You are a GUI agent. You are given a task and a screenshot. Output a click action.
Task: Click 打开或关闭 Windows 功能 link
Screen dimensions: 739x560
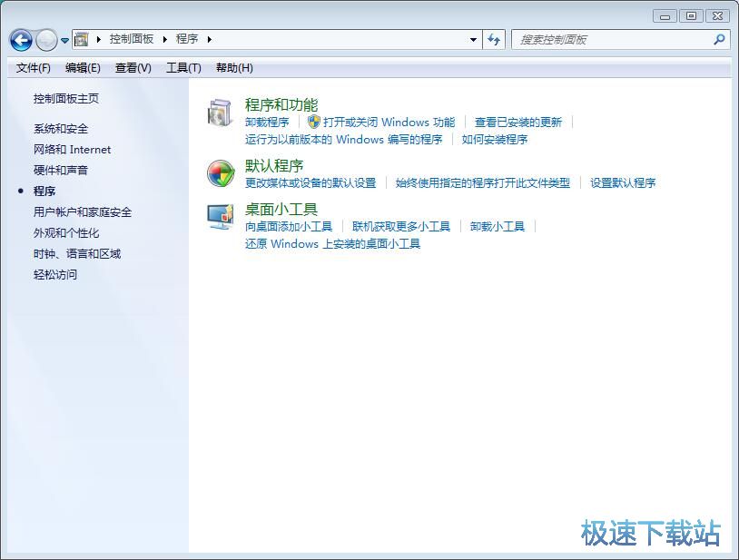389,123
